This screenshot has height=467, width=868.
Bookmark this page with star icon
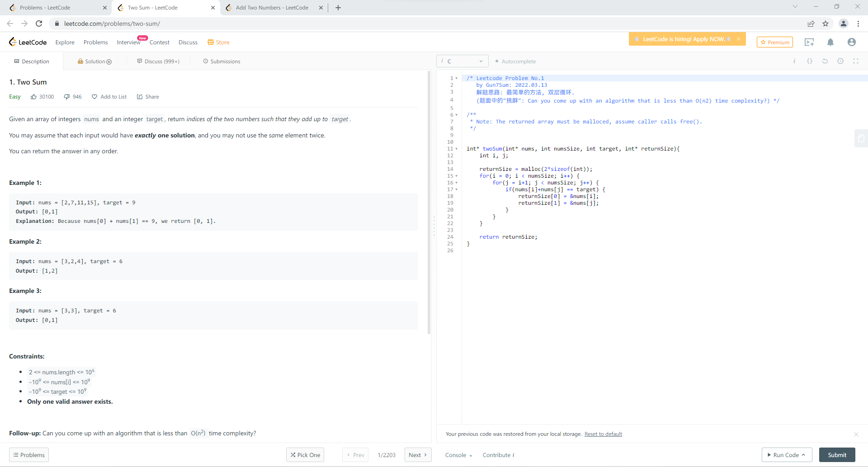[x=826, y=24]
